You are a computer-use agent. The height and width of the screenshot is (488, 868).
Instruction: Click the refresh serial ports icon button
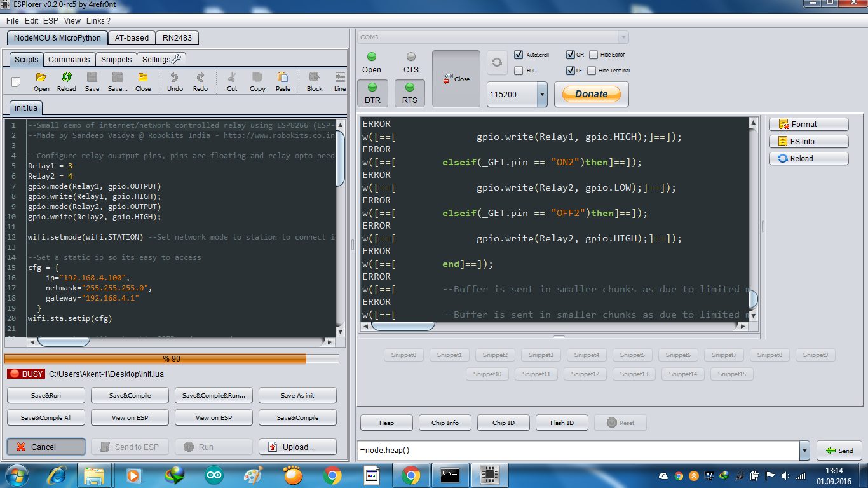497,62
